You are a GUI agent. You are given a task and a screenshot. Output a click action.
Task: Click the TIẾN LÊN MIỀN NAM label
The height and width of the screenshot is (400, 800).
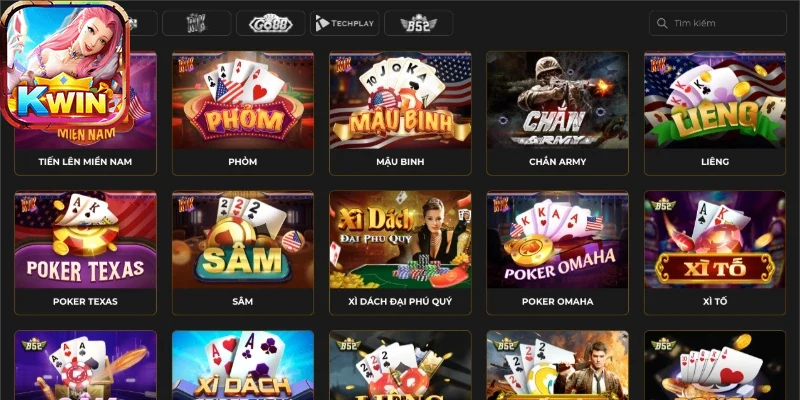pyautogui.click(x=85, y=162)
